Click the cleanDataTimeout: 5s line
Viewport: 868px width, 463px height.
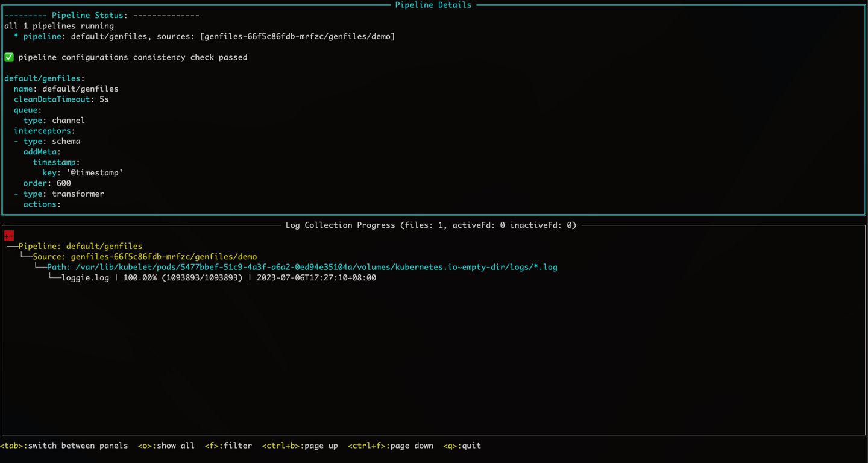tap(61, 99)
